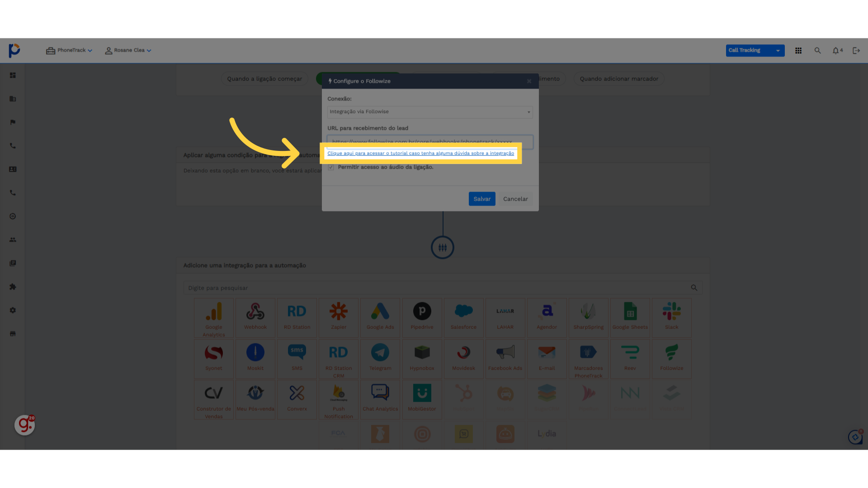Click the Cancelar button
This screenshot has height=488, width=868.
point(515,199)
